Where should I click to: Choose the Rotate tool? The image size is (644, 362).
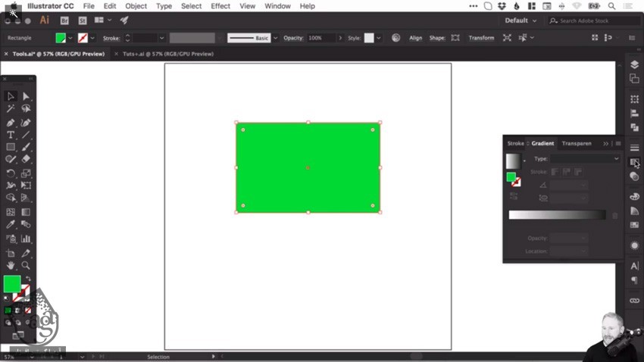coord(11,173)
